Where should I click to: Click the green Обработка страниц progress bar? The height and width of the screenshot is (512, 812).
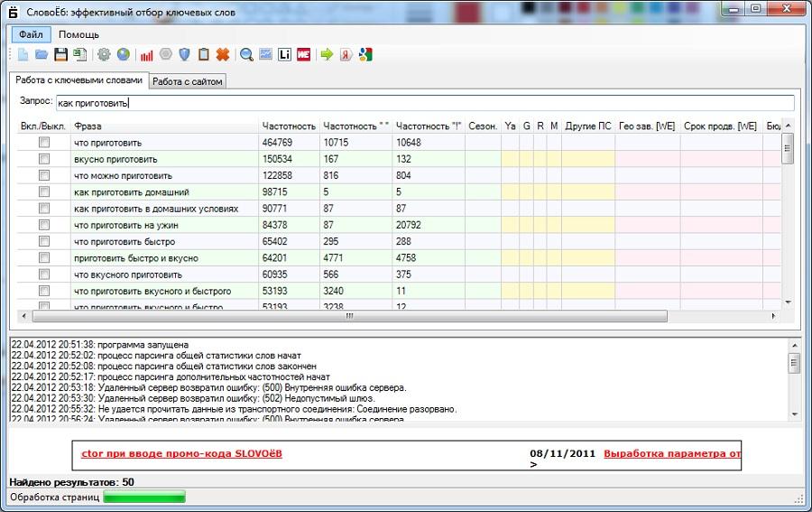144,497
